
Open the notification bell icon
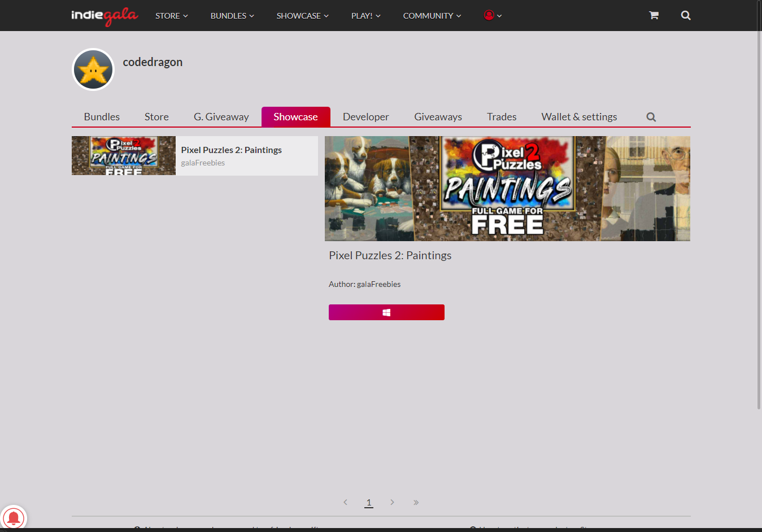click(x=13, y=518)
